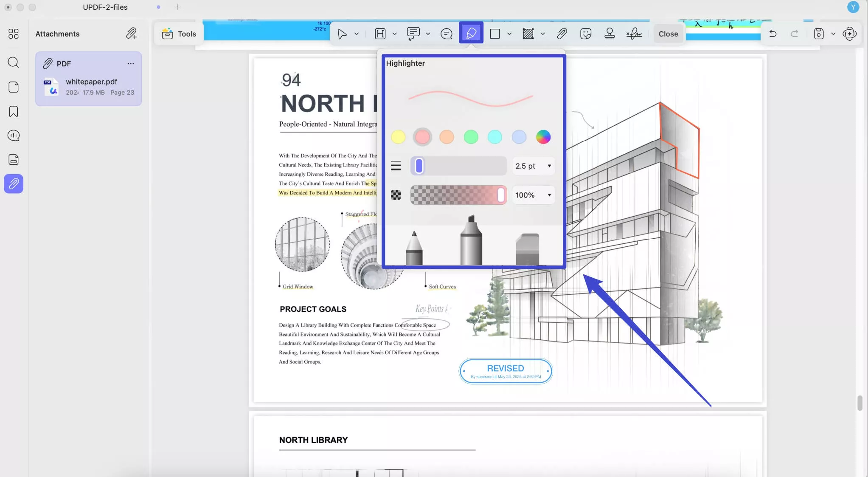Undo the last action
868x477 pixels.
click(773, 34)
